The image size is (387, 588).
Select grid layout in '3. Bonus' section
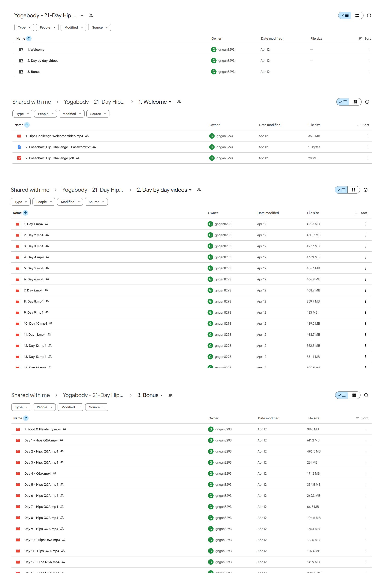[354, 395]
